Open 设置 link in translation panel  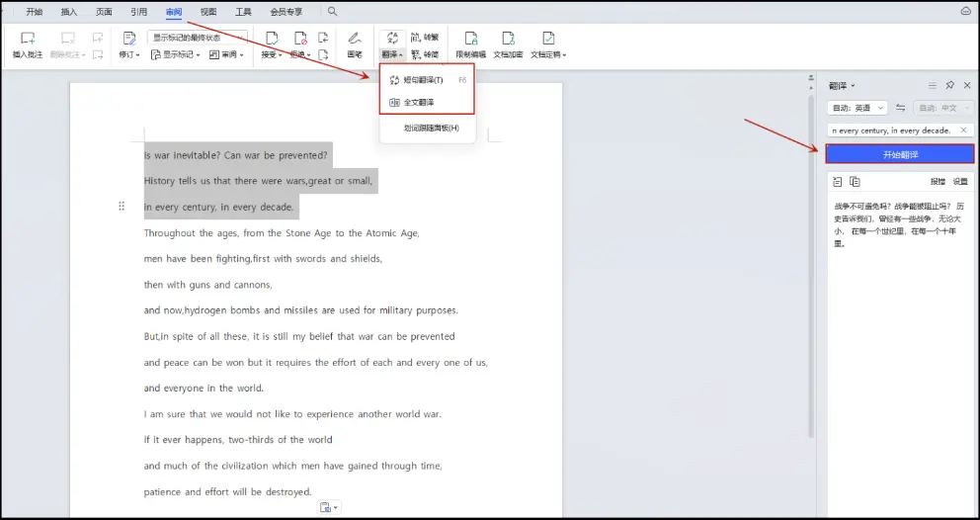[959, 182]
